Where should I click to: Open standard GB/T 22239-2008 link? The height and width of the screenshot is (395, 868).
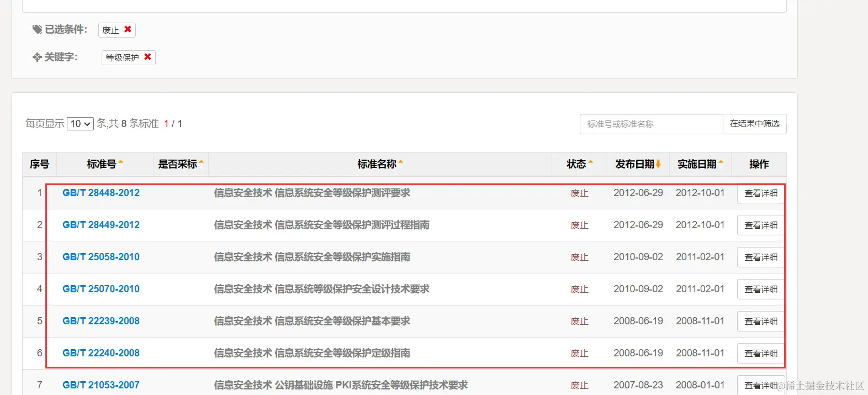[x=101, y=321]
